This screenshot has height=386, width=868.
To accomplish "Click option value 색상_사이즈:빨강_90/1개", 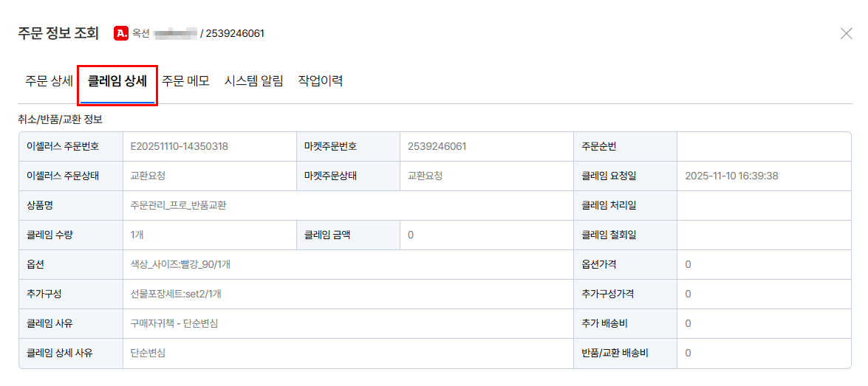I will (x=180, y=264).
